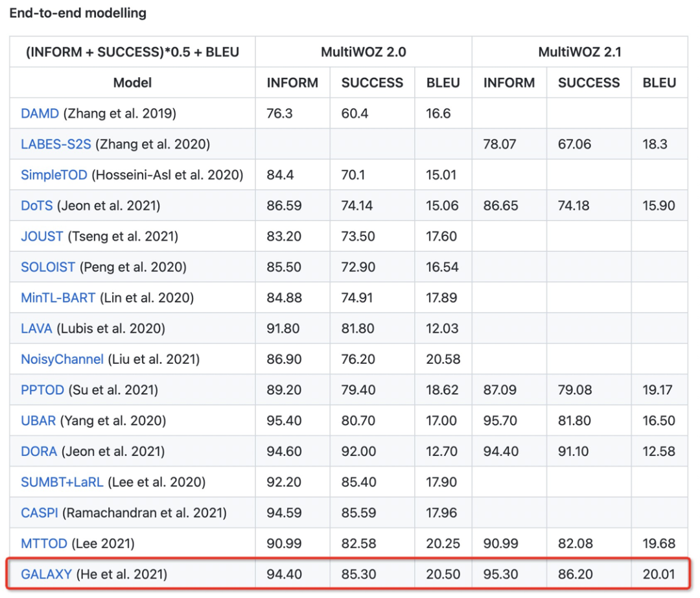This screenshot has width=700, height=598.
Task: Click the MultiWOZ 2.0 column header
Action: [363, 52]
